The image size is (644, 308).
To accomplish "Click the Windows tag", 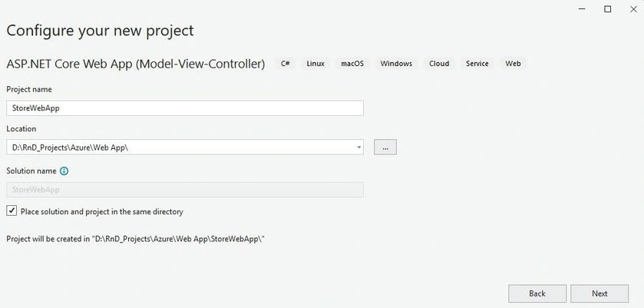I will pos(396,64).
